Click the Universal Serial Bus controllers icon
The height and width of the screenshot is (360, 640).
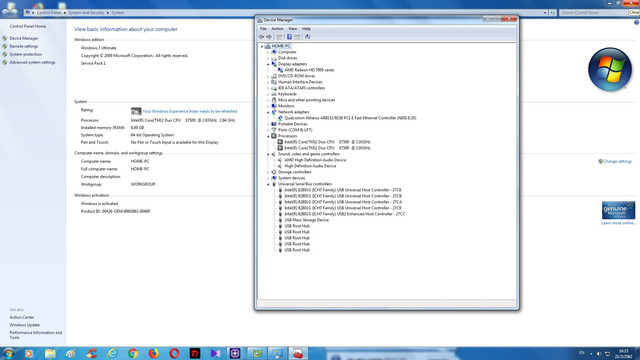click(x=274, y=184)
